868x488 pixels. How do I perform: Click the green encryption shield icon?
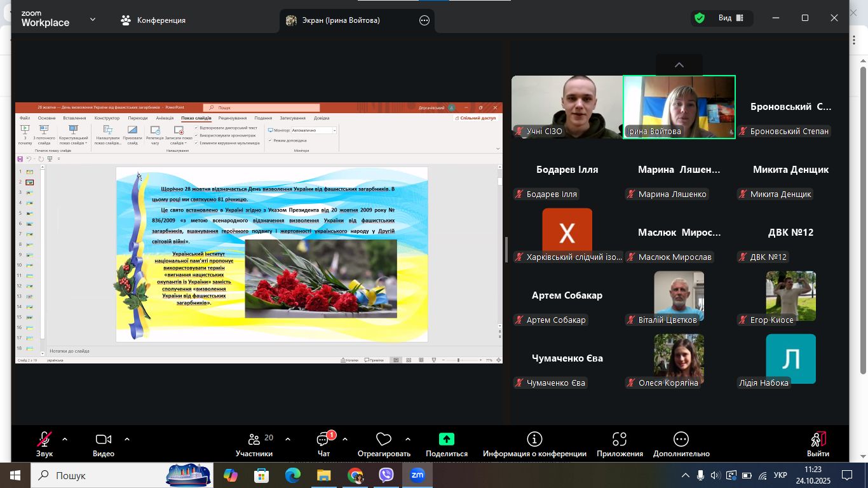[x=700, y=18]
